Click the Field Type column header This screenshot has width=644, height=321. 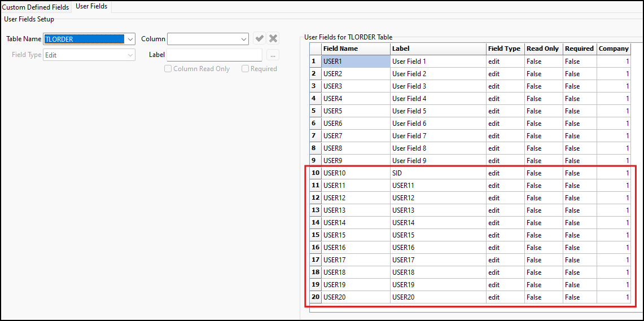(505, 49)
